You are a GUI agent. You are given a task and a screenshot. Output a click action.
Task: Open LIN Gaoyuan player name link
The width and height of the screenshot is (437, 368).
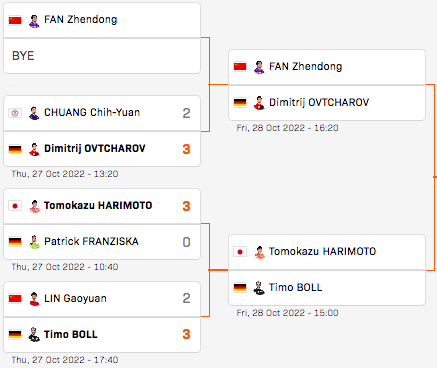pyautogui.click(x=75, y=298)
